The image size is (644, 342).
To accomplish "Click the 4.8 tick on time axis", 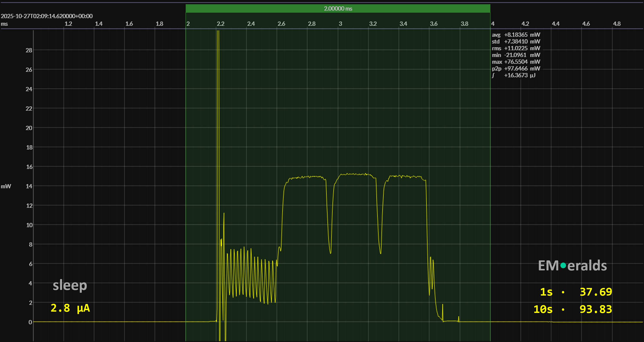I will [x=616, y=24].
